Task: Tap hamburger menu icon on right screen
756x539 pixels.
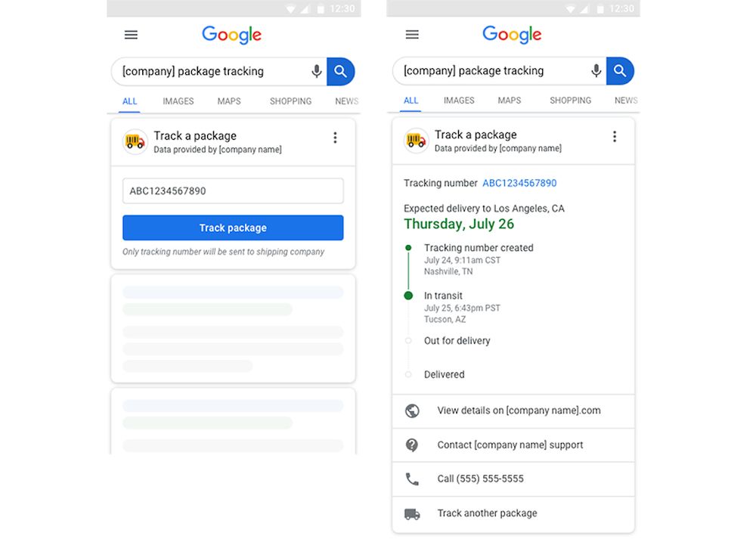Action: click(x=412, y=35)
